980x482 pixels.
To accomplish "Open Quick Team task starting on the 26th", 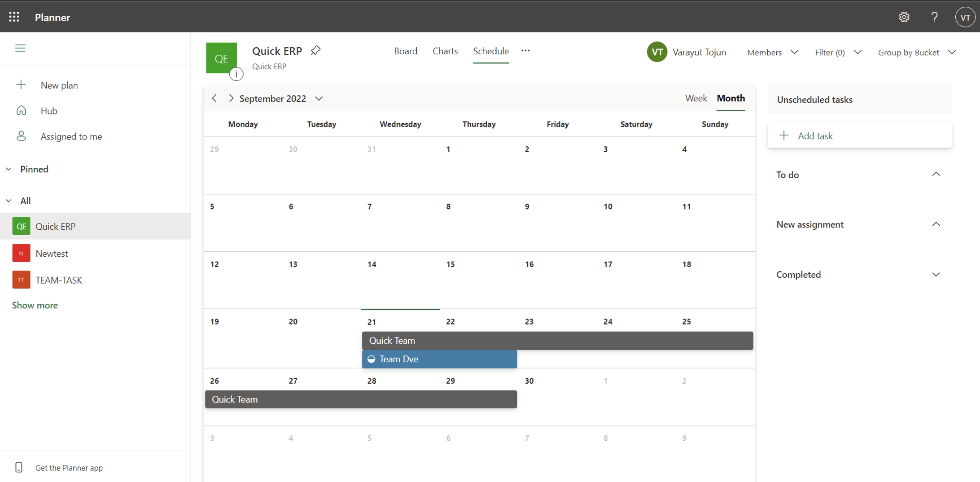I will click(361, 399).
